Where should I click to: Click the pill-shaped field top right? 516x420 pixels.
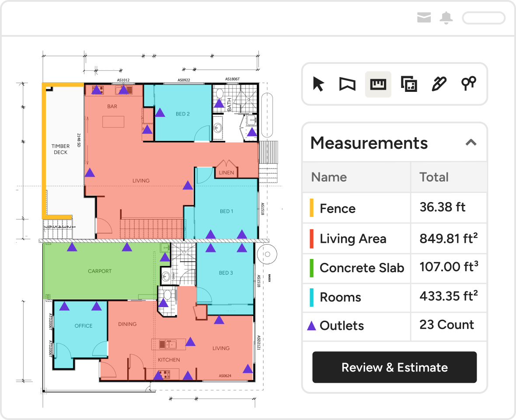[x=484, y=18]
